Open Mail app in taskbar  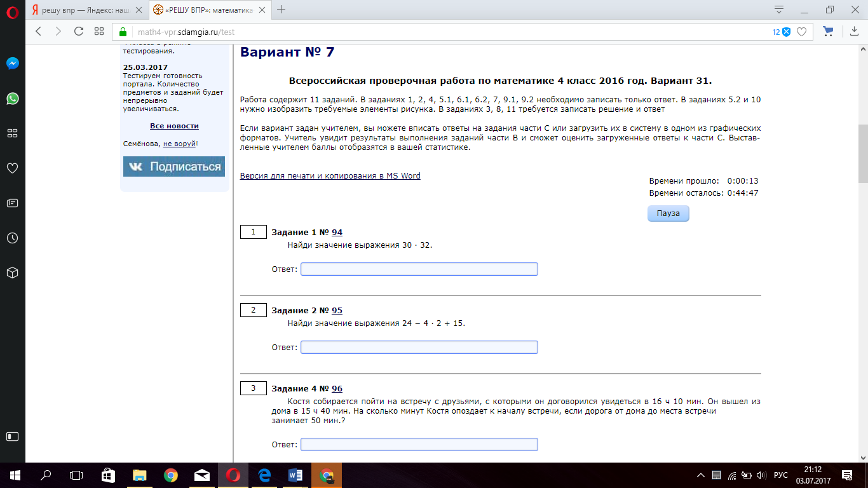(201, 474)
